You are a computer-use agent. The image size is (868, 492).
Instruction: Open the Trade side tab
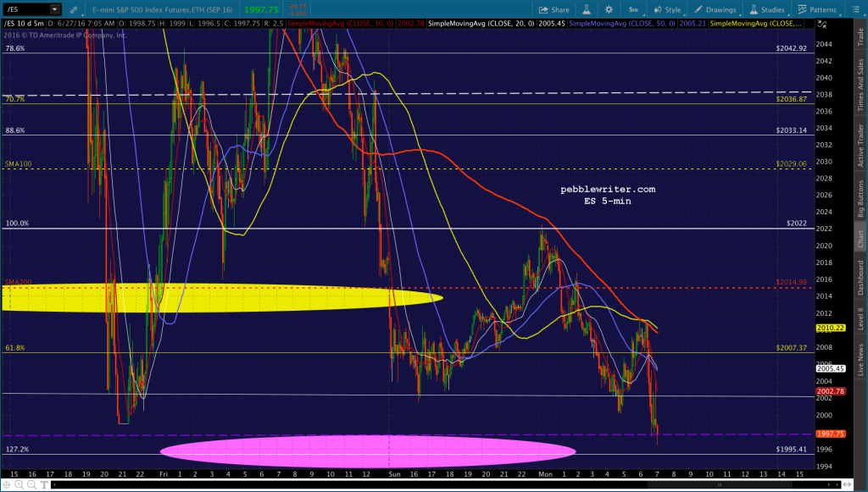(x=860, y=37)
